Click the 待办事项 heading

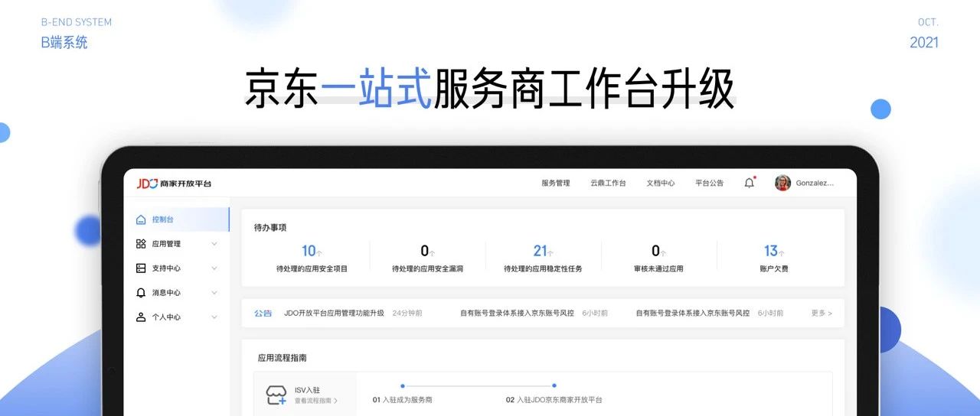tap(270, 228)
